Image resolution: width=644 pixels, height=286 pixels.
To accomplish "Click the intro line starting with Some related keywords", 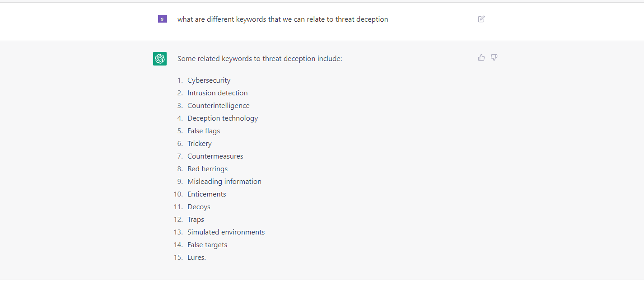I will click(x=260, y=58).
